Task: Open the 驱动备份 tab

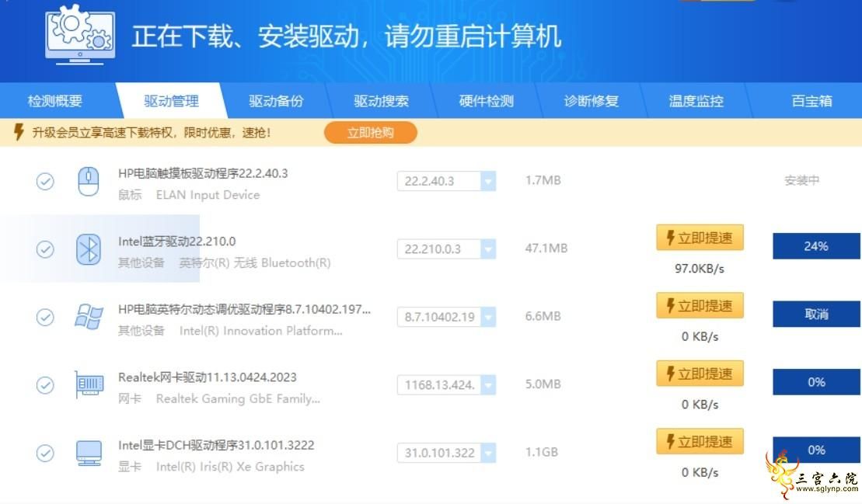Action: tap(276, 101)
